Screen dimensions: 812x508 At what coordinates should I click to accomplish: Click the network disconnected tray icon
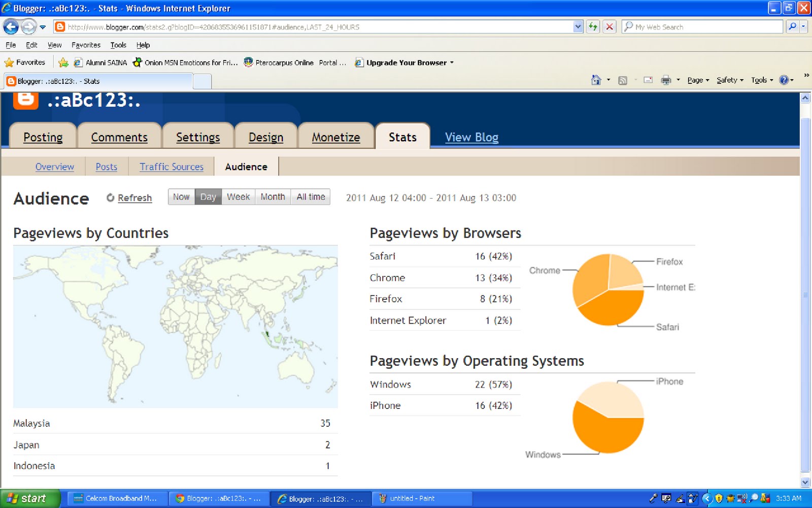click(x=742, y=498)
